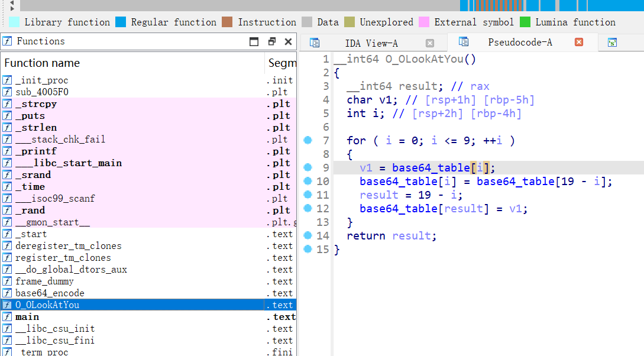The width and height of the screenshot is (644, 356).
Task: Click the function icon beside base64_encode
Action: coord(7,293)
